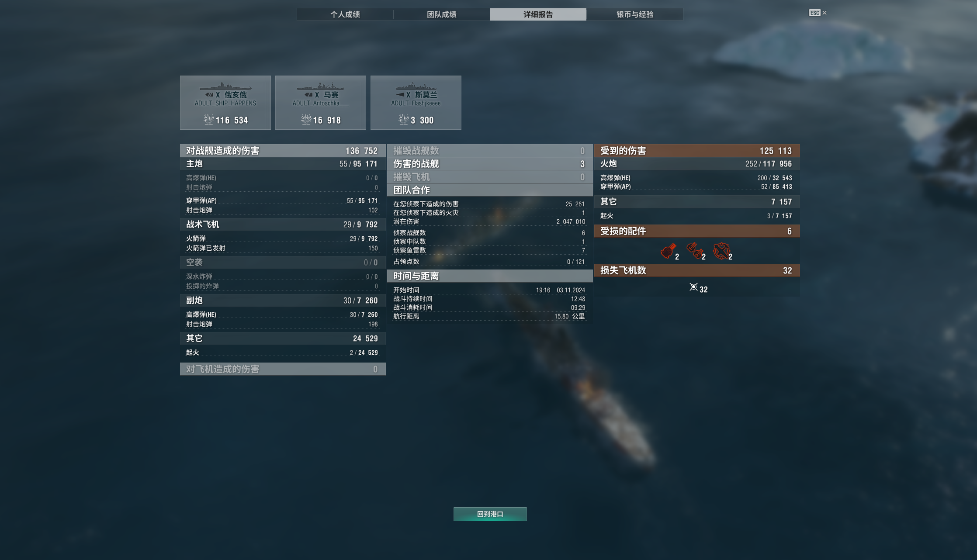Click the 时间与距离 section header
This screenshot has height=560, width=977.
[x=490, y=276]
